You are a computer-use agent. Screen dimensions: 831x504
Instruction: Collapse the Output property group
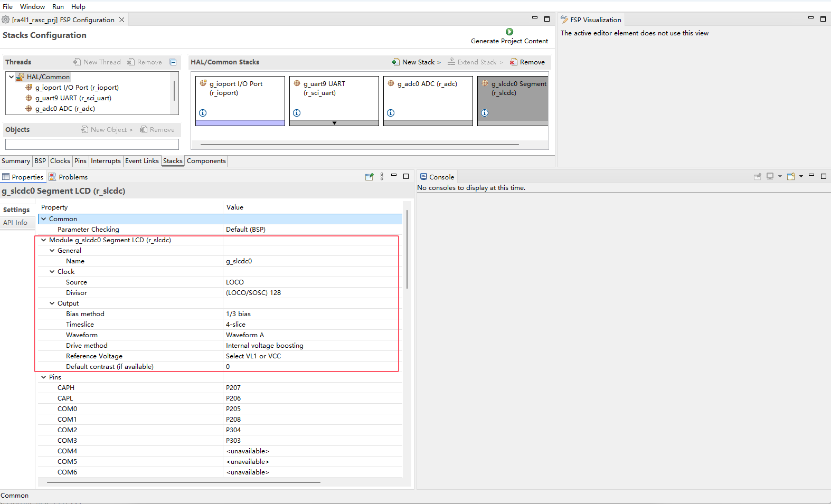pos(52,303)
